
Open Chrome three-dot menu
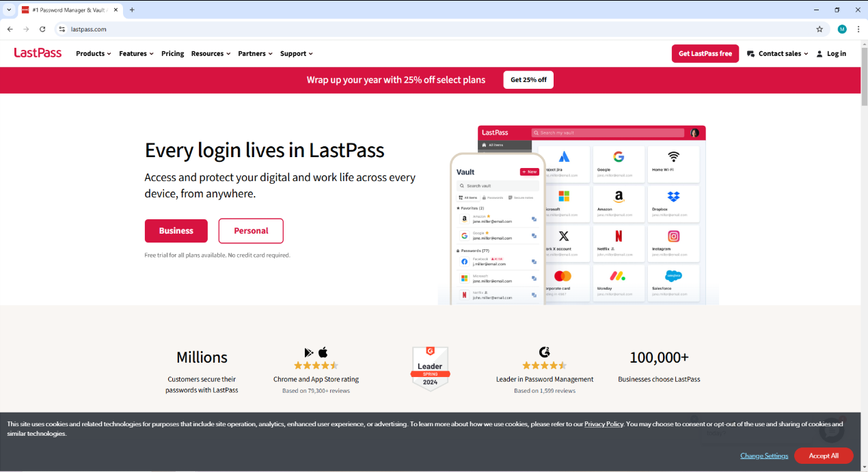click(858, 29)
